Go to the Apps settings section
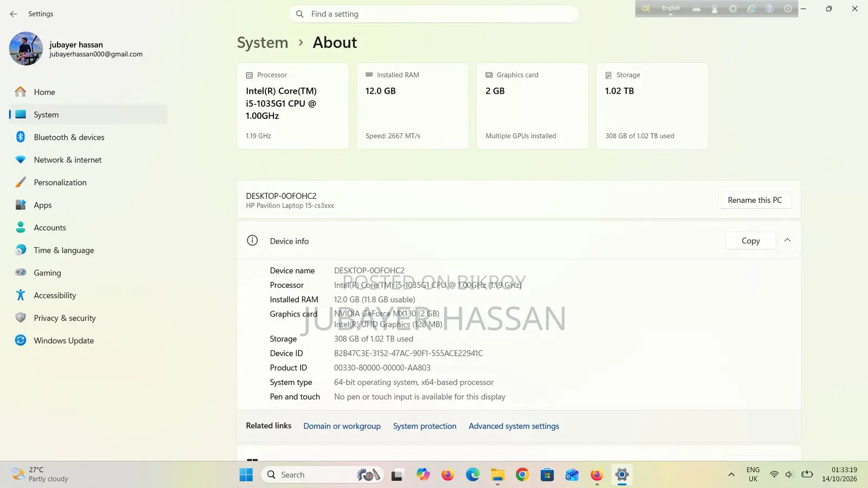This screenshot has height=488, width=868. tap(88, 205)
